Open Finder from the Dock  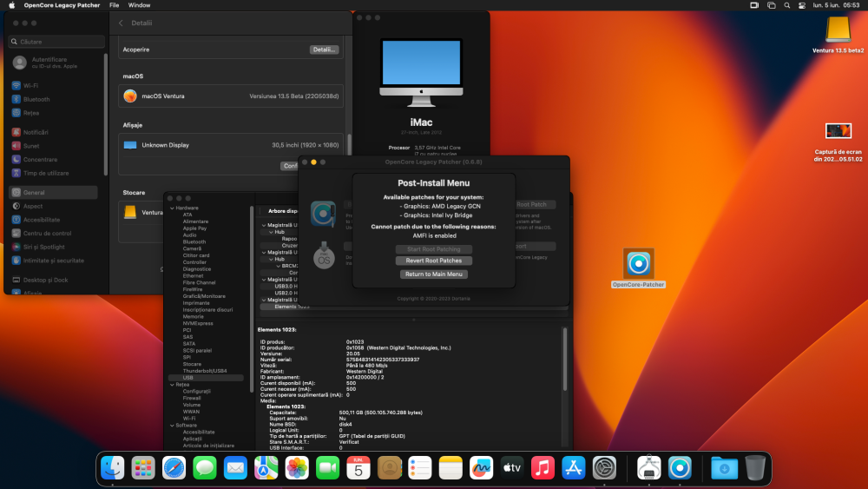(112, 468)
